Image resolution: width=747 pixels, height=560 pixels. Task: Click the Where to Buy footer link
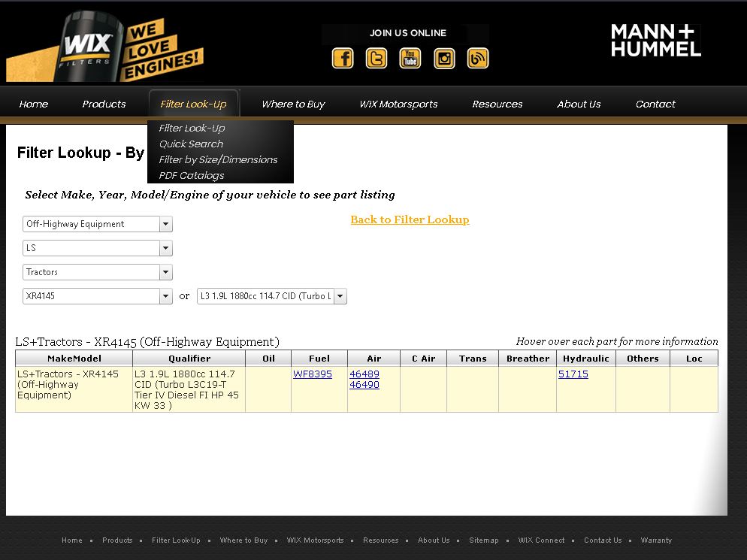point(243,540)
